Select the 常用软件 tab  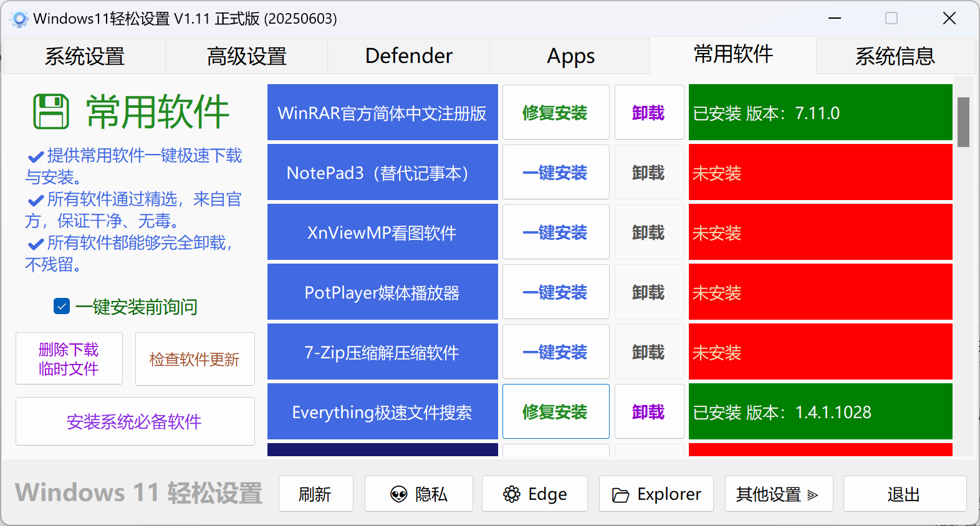coord(733,55)
